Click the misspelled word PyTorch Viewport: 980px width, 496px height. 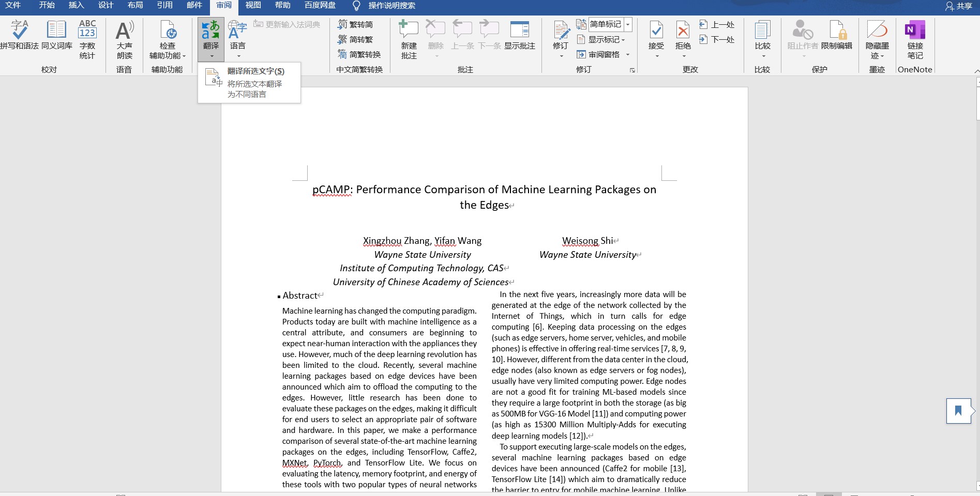pos(327,463)
